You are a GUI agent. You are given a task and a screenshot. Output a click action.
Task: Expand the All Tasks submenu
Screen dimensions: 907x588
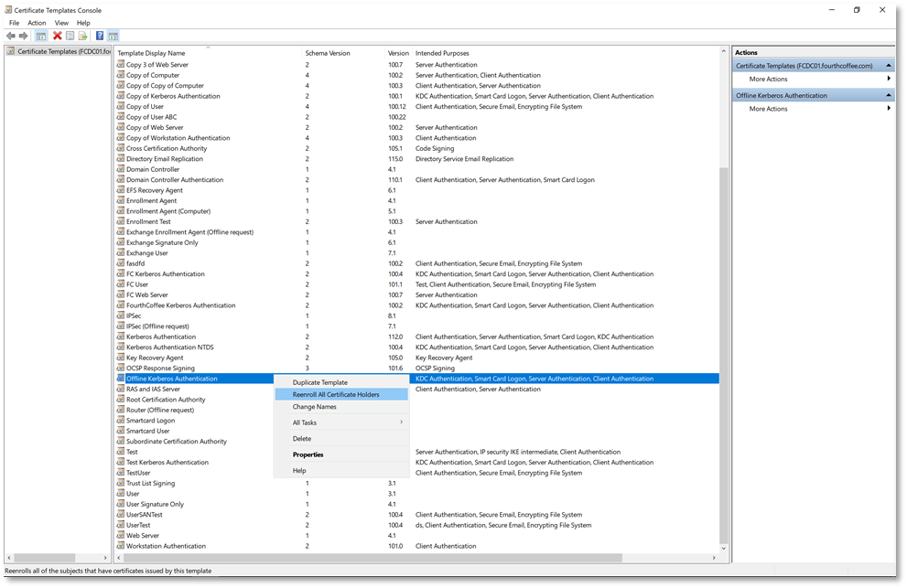340,422
